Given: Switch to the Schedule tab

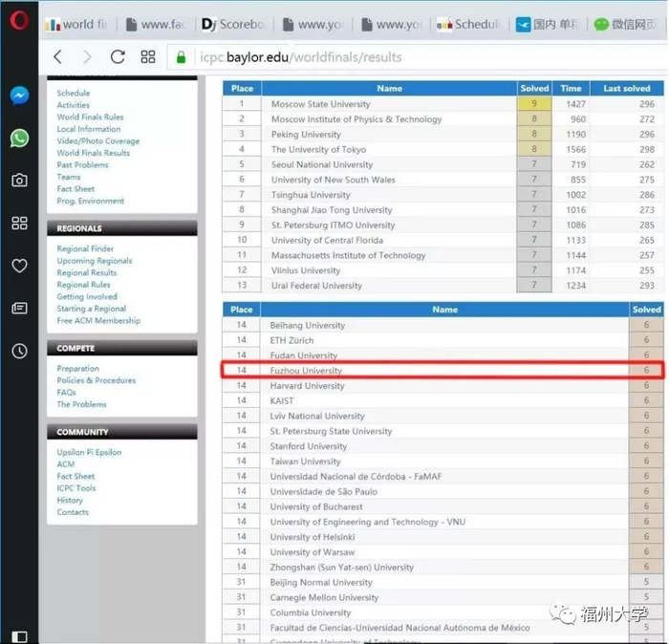Looking at the screenshot, I should coord(467,24).
